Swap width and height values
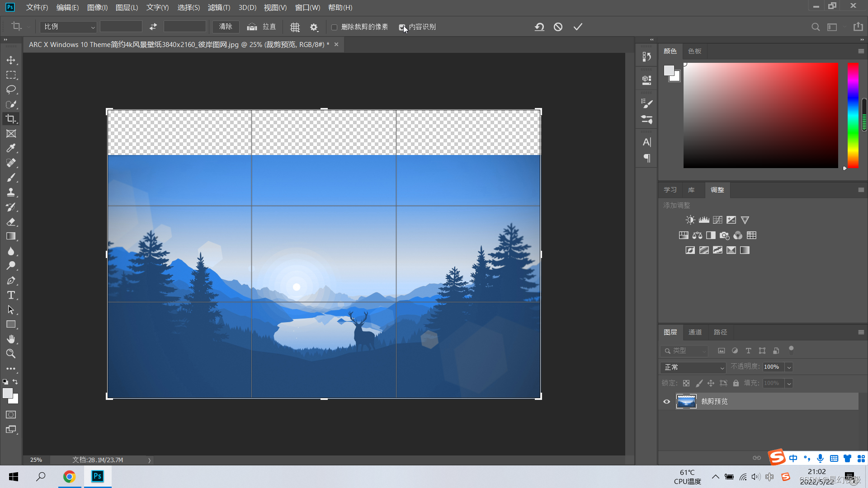Viewport: 868px width, 488px height. coord(153,27)
